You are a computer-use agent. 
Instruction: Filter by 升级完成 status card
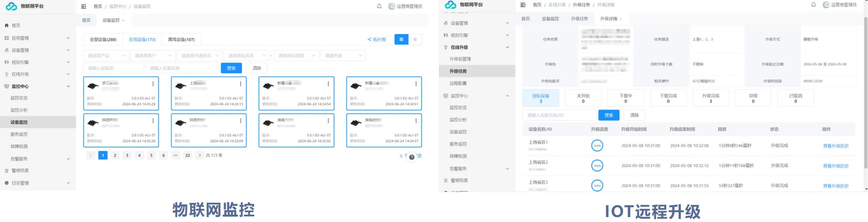(710, 98)
